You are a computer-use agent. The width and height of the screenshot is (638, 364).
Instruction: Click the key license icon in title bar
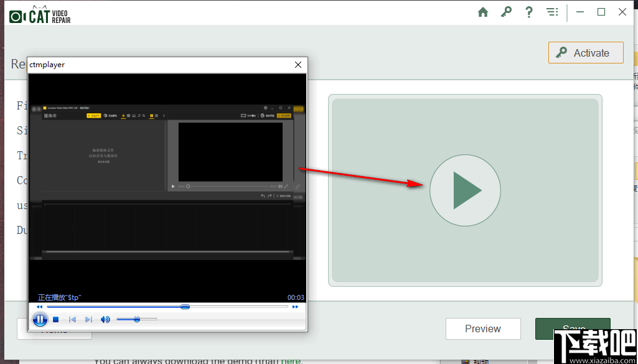click(x=506, y=12)
